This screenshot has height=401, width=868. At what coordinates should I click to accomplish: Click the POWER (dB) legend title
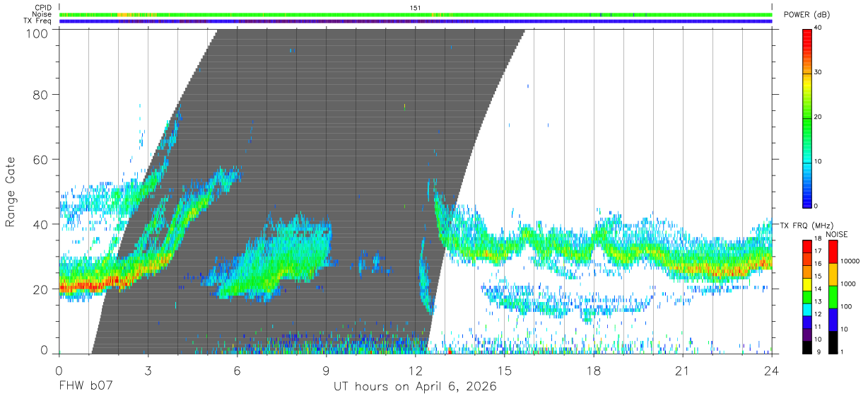807,15
